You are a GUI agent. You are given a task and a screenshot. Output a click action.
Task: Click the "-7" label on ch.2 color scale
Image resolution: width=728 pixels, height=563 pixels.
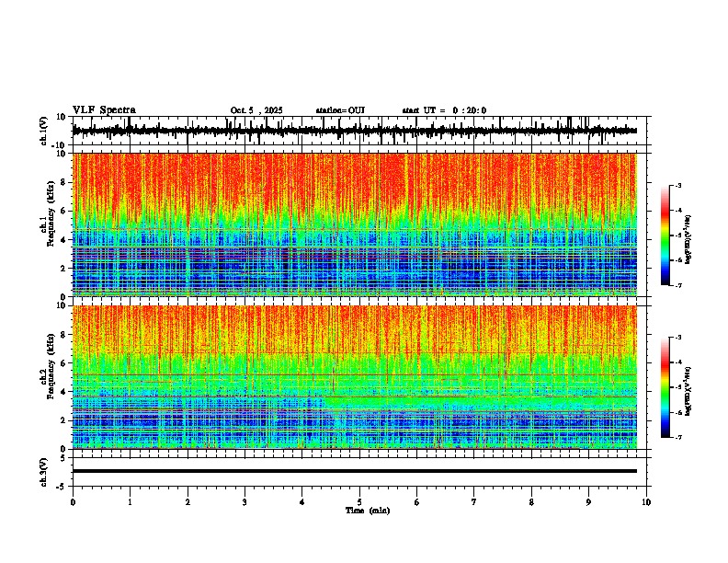pos(678,438)
